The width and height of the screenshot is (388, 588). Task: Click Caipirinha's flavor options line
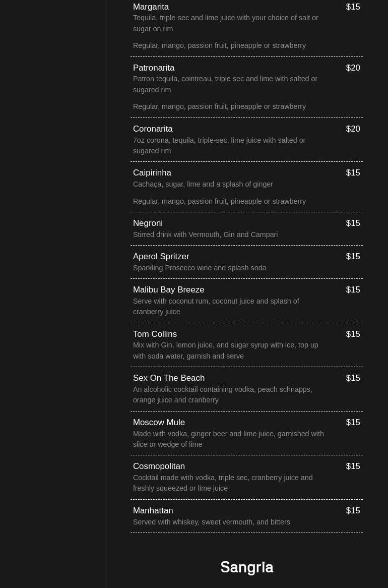(x=219, y=202)
